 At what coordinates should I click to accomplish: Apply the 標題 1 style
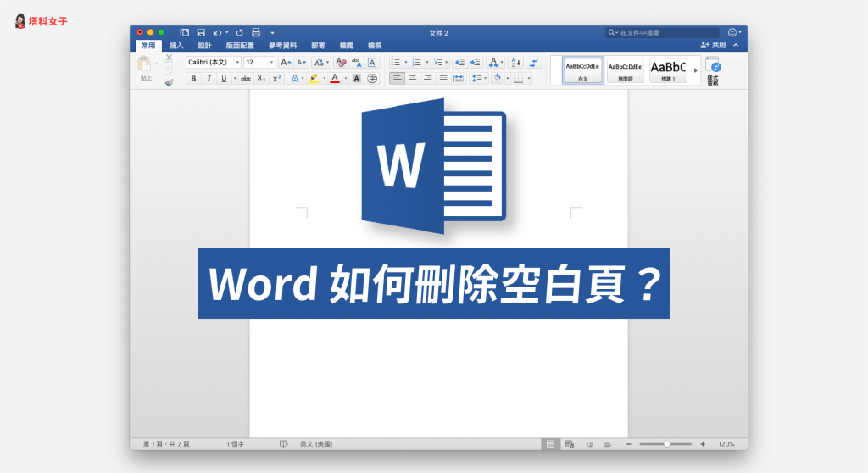pos(668,70)
